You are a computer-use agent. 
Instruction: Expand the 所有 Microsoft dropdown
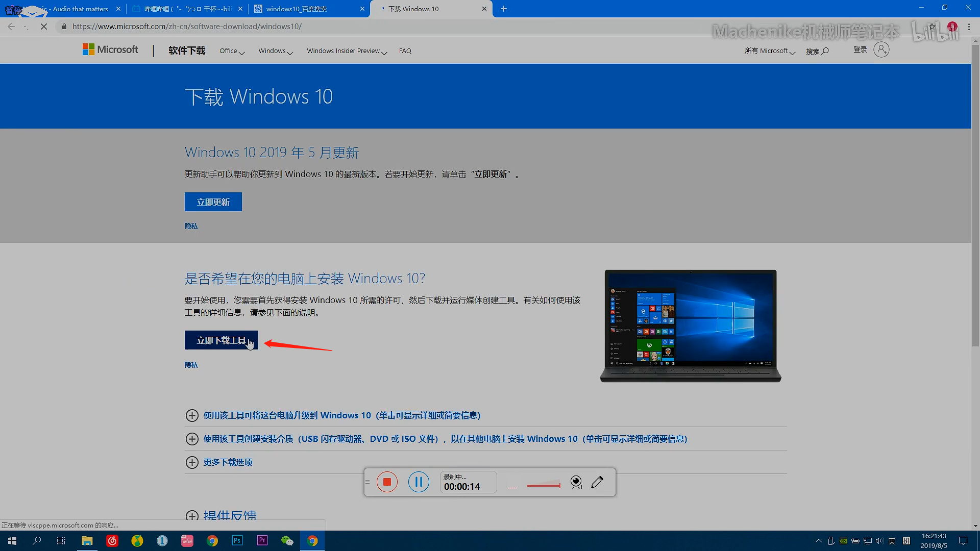point(770,51)
